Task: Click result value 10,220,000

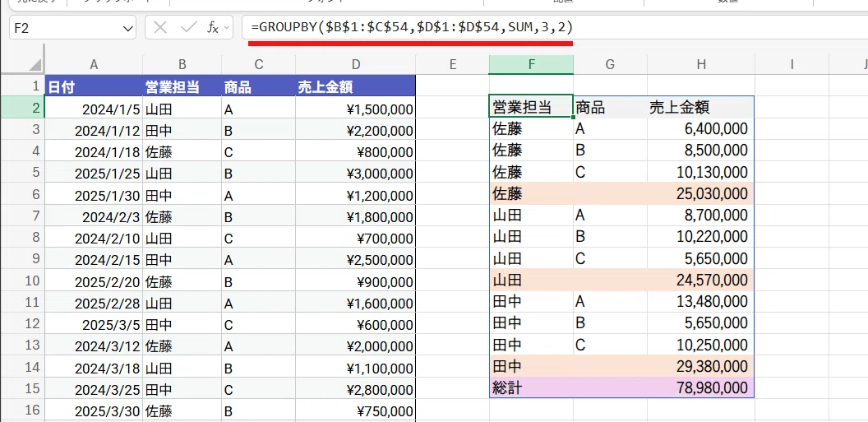Action: click(701, 237)
